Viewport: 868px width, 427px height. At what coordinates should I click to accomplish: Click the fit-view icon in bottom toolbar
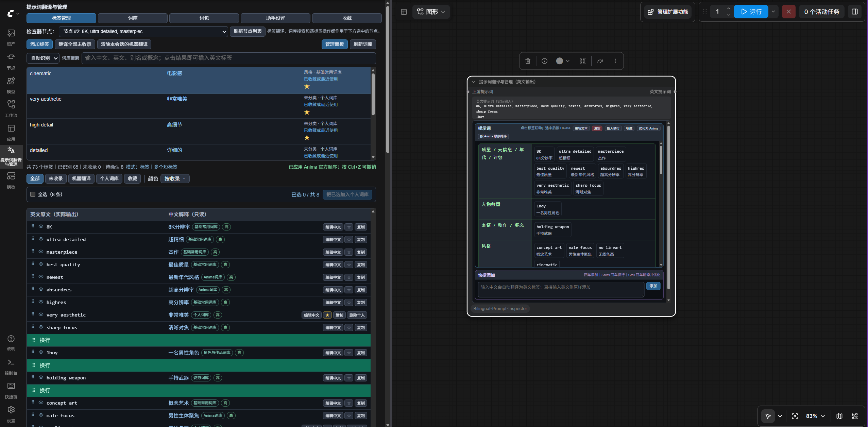coord(795,416)
